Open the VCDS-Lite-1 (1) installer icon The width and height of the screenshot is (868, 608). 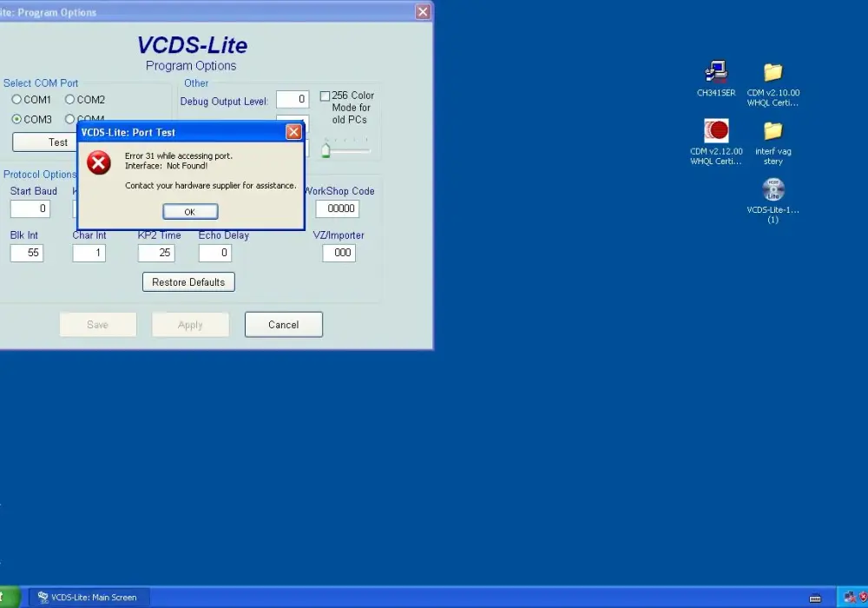[x=773, y=201]
